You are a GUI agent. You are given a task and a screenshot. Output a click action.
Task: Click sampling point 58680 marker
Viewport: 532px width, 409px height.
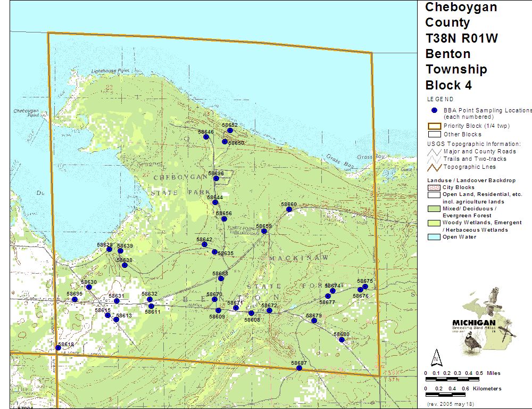(x=342, y=340)
